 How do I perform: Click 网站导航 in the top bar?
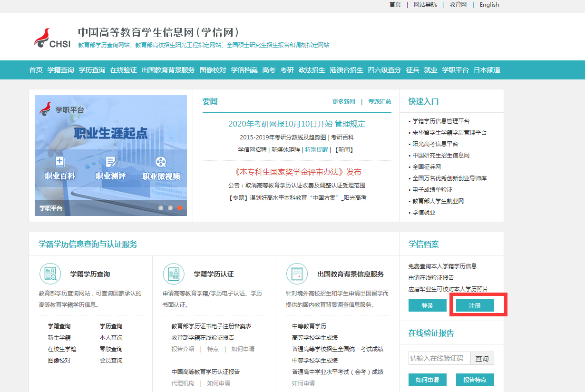click(x=425, y=5)
